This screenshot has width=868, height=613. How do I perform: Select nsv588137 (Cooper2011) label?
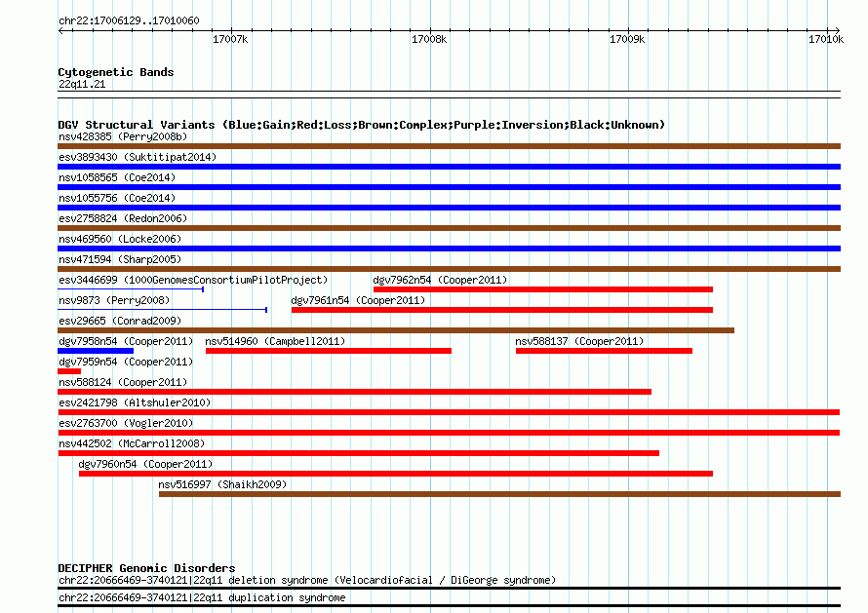pos(579,341)
